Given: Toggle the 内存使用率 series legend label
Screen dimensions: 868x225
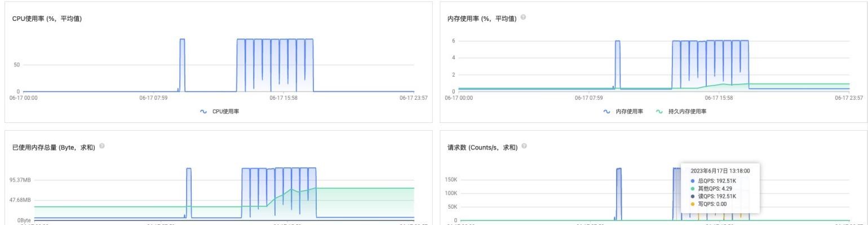Looking at the screenshot, I should click(630, 112).
